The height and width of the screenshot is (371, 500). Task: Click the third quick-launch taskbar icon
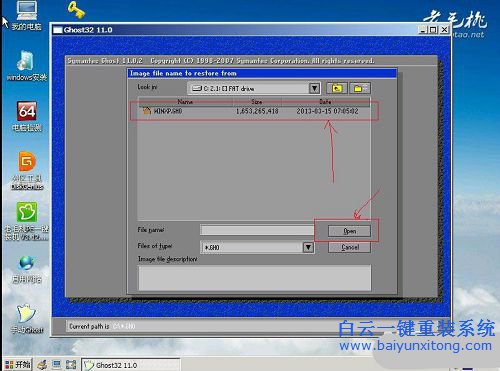click(71, 365)
